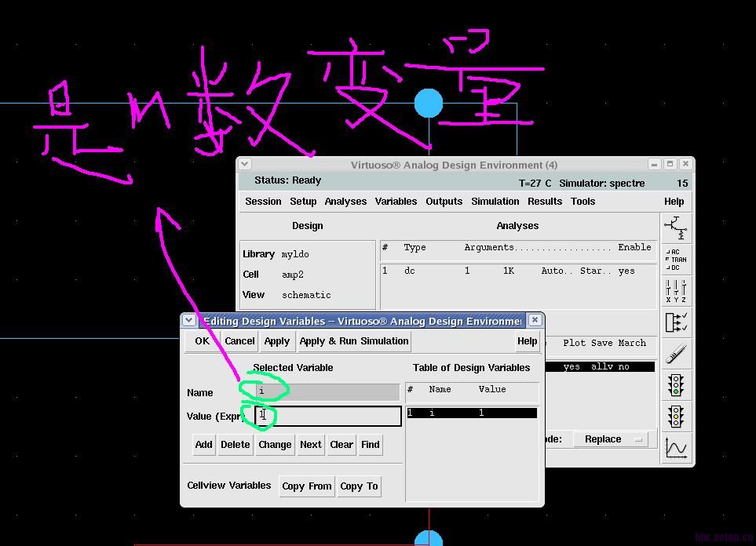Open the Results menu
The height and width of the screenshot is (546, 756).
[544, 202]
